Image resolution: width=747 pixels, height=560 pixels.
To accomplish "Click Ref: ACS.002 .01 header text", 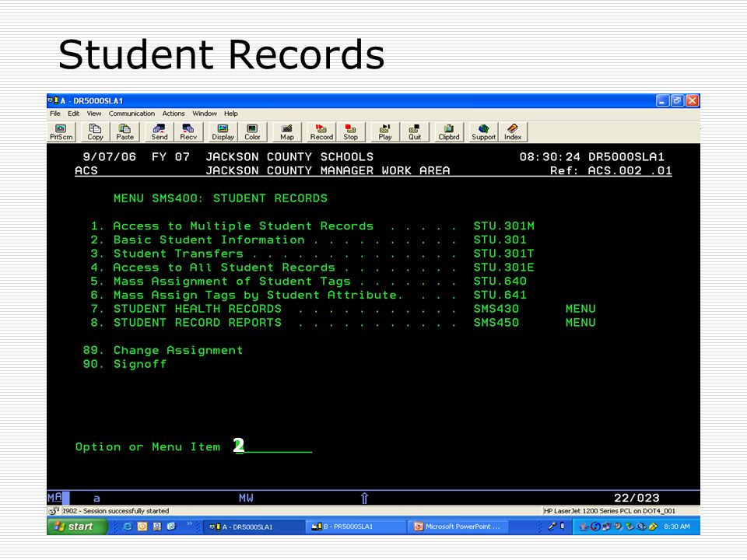I will pos(611,170).
